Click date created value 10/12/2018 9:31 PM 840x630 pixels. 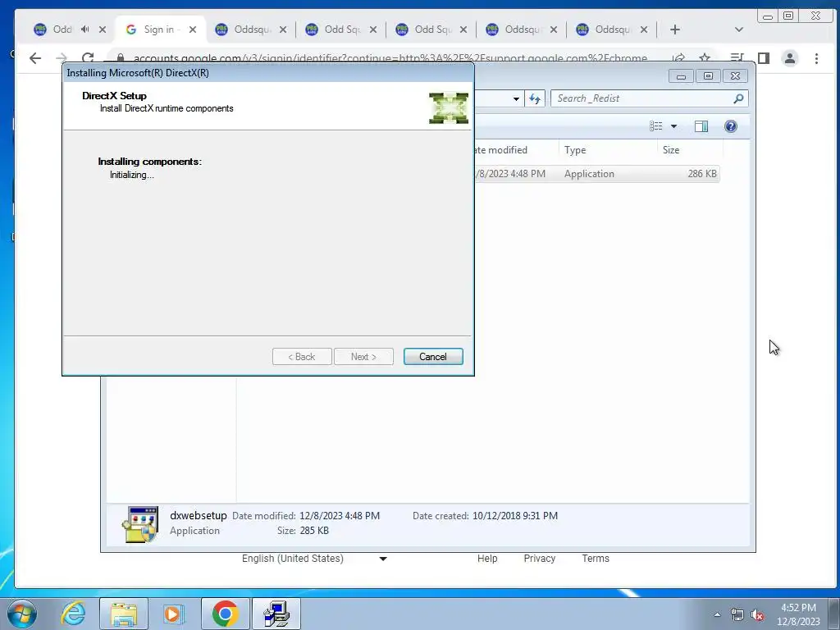pos(515,516)
